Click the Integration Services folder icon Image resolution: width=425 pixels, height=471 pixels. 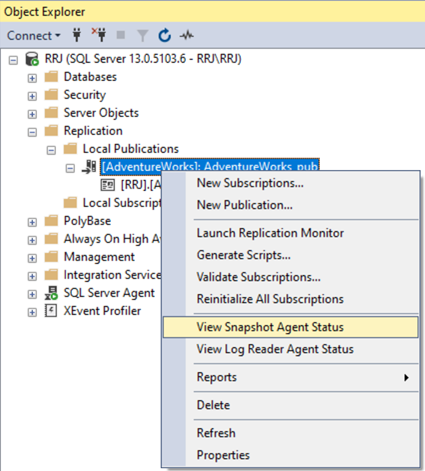(x=51, y=275)
